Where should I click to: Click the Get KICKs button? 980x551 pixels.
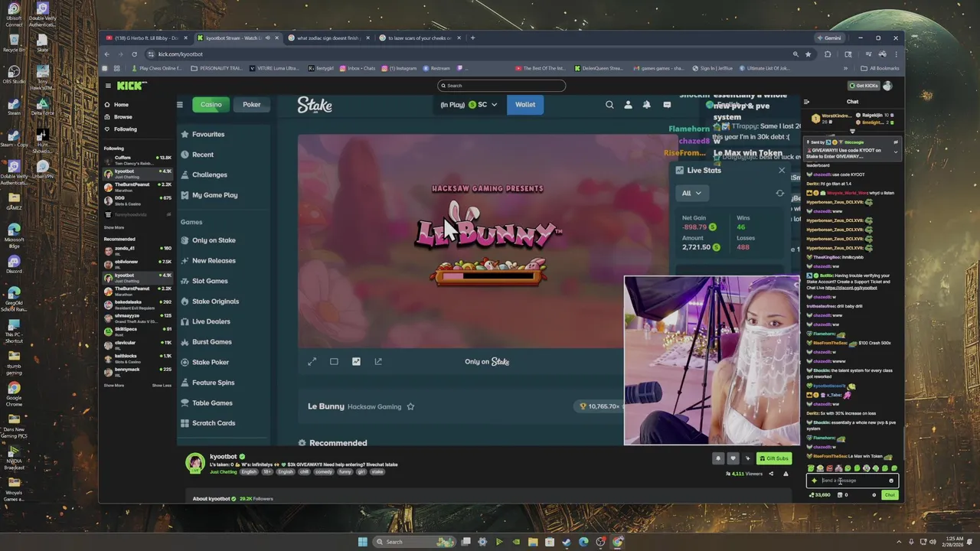pyautogui.click(x=864, y=86)
